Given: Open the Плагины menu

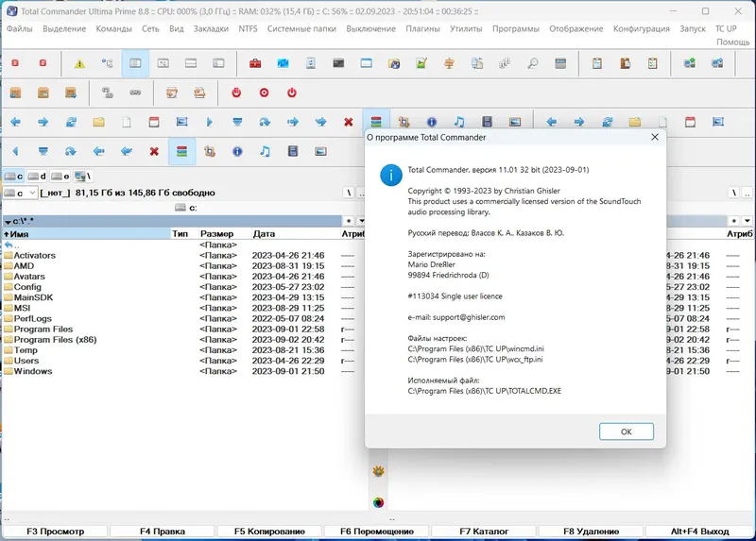Looking at the screenshot, I should (422, 29).
